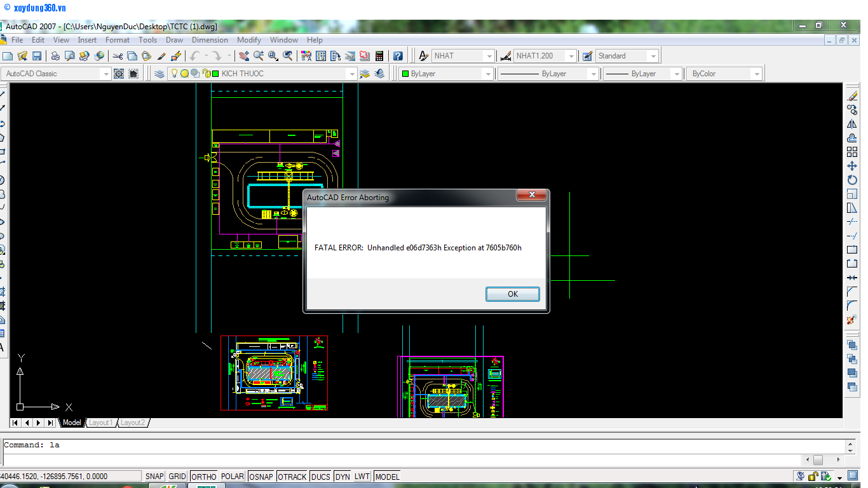
Task: Toggle OTRACK in status bar
Action: [x=292, y=477]
